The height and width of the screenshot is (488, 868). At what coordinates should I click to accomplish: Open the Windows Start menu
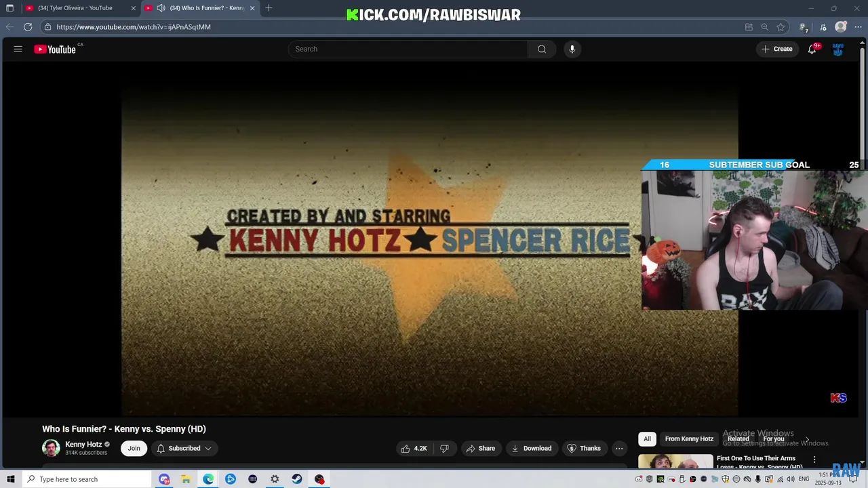[x=10, y=479]
